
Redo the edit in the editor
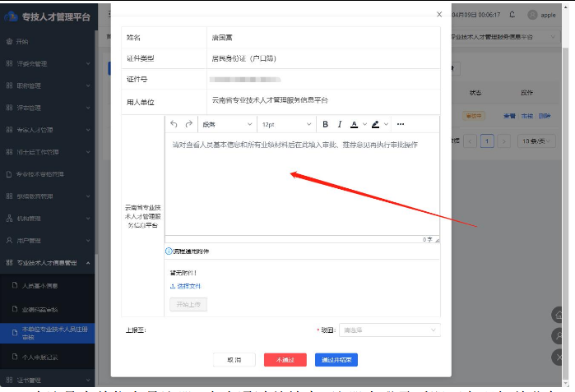pyautogui.click(x=189, y=124)
